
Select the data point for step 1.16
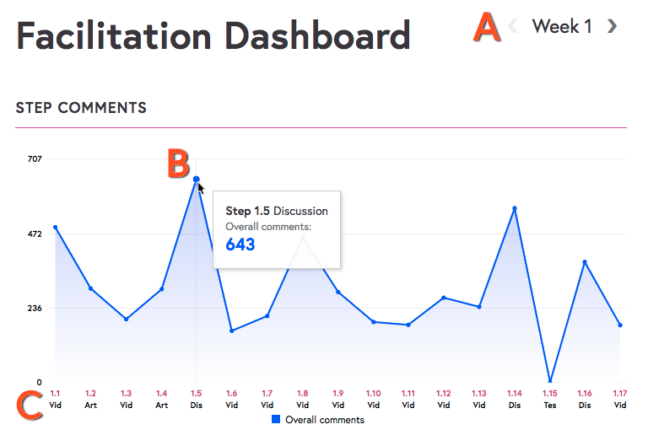click(585, 262)
